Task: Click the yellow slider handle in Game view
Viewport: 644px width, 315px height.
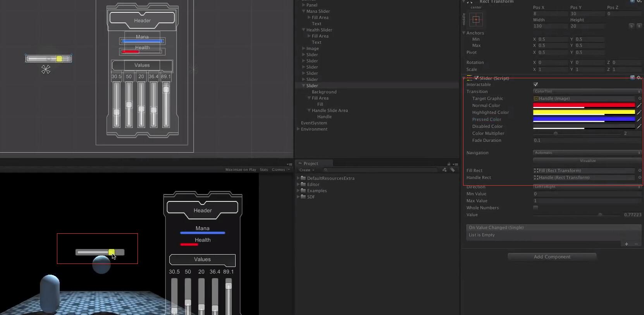Action: pyautogui.click(x=112, y=252)
